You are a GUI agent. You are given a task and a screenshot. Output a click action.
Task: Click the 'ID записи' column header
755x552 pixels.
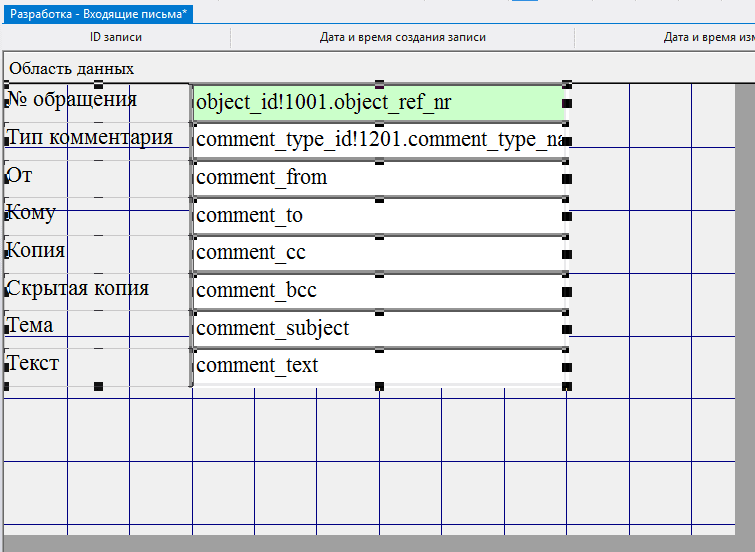(x=116, y=38)
